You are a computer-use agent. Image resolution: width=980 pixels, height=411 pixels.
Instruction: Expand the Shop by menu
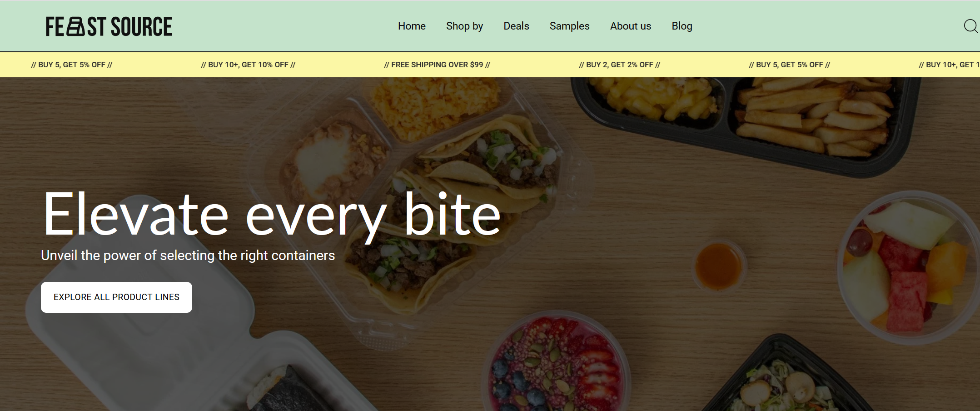[464, 26]
